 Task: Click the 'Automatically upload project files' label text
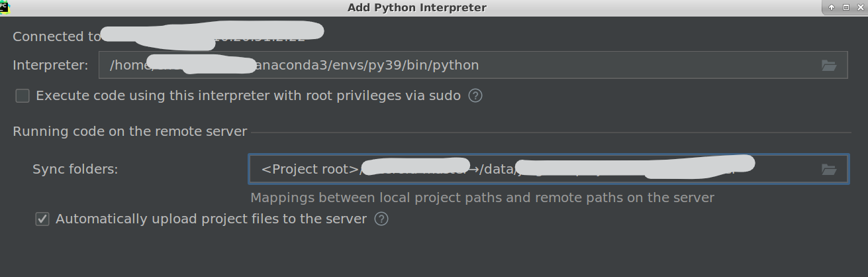[211, 219]
